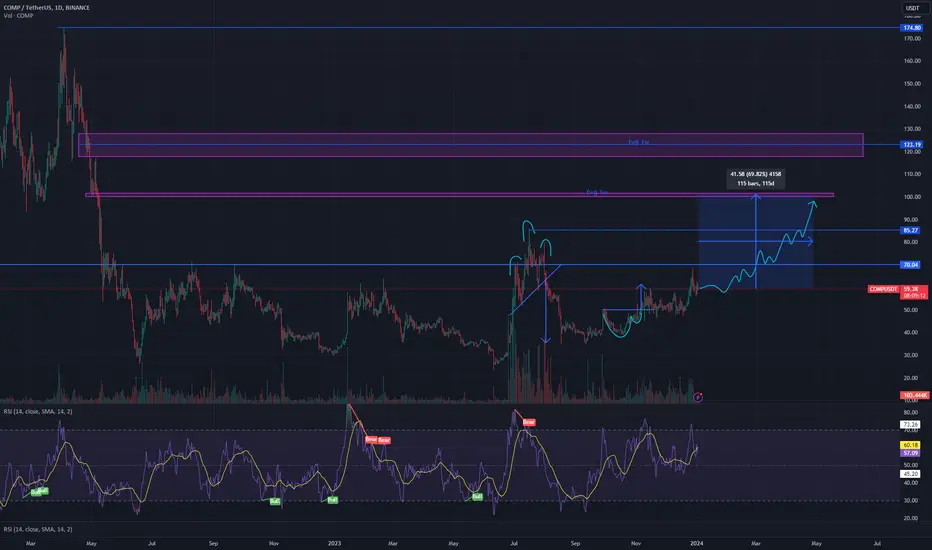Select the purple 57.09 RSI value label
932x550 pixels.
910,453
